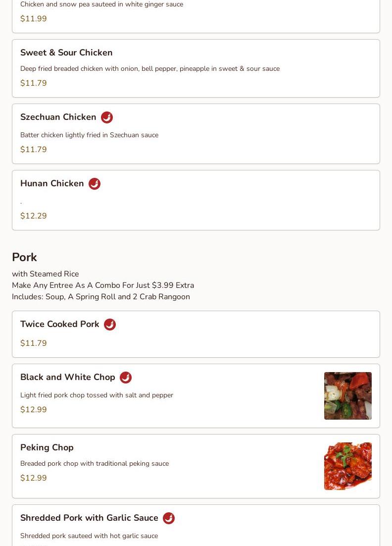Screen dimensions: 392x546
Task: Select Shredded Pork with Garlic Sauce title
Action: (89, 518)
